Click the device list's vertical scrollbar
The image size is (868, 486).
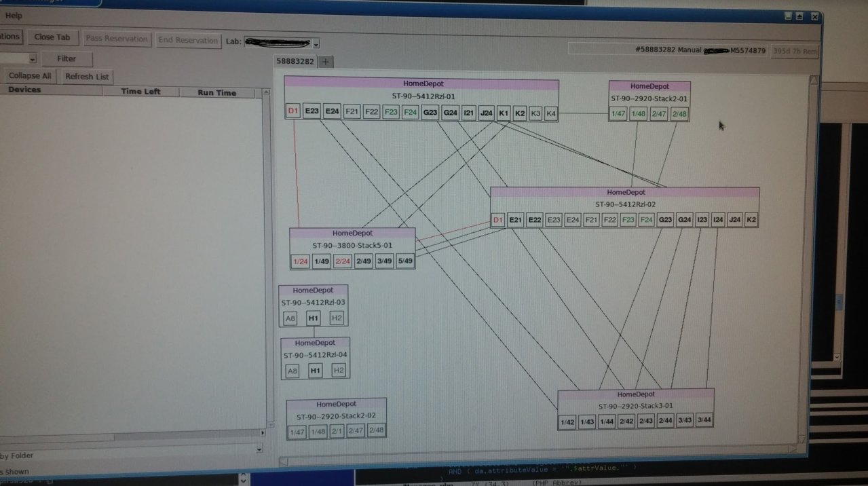click(x=267, y=258)
